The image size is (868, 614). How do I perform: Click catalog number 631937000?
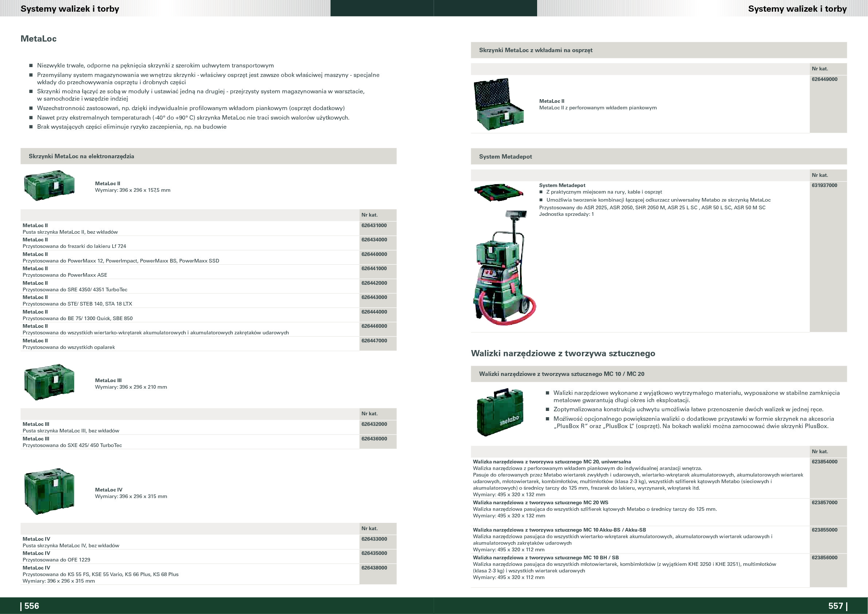click(825, 185)
